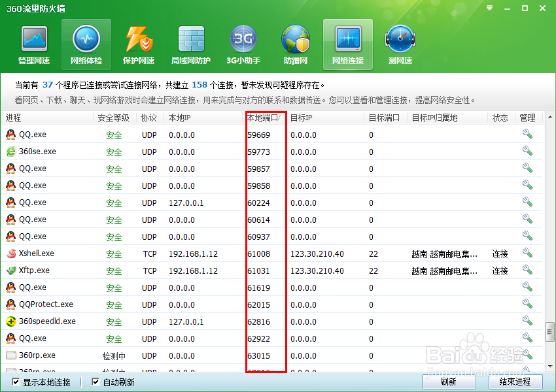
Task: Manage the 360speedld.exe connection wrench
Action: click(x=527, y=321)
